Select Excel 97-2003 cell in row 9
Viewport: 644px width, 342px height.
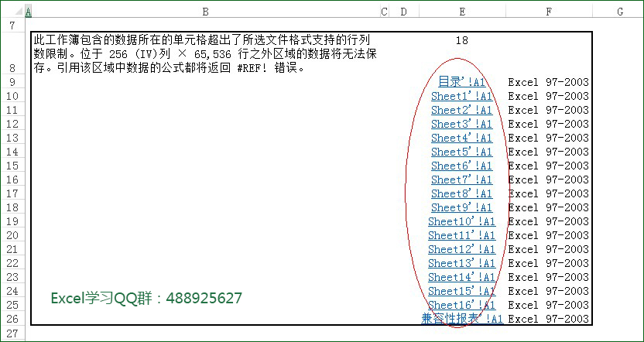coord(549,82)
